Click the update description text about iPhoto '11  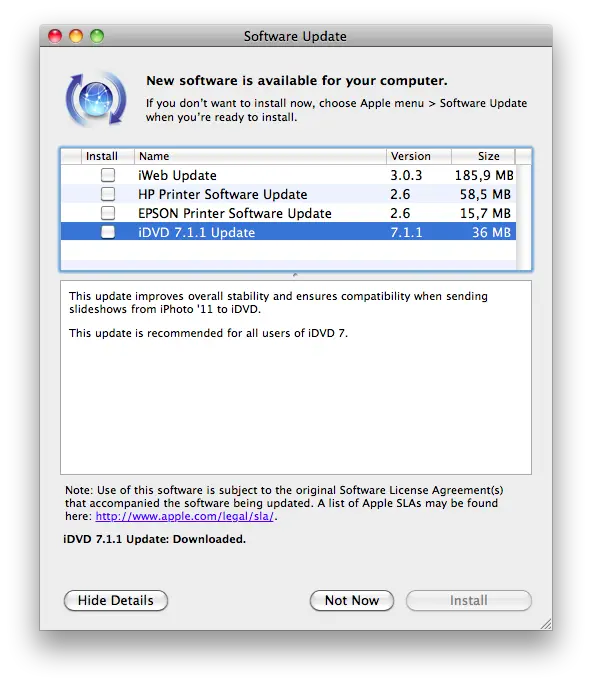tap(278, 302)
